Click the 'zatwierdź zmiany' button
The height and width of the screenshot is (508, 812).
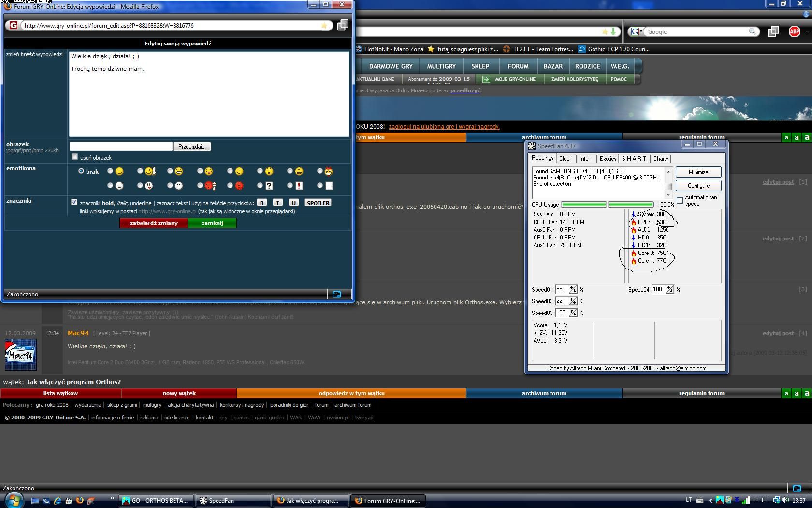pyautogui.click(x=154, y=223)
